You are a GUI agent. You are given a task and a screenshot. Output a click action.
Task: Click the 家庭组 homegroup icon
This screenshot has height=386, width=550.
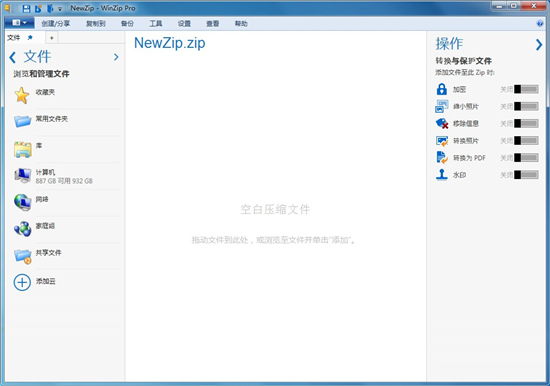pos(23,229)
